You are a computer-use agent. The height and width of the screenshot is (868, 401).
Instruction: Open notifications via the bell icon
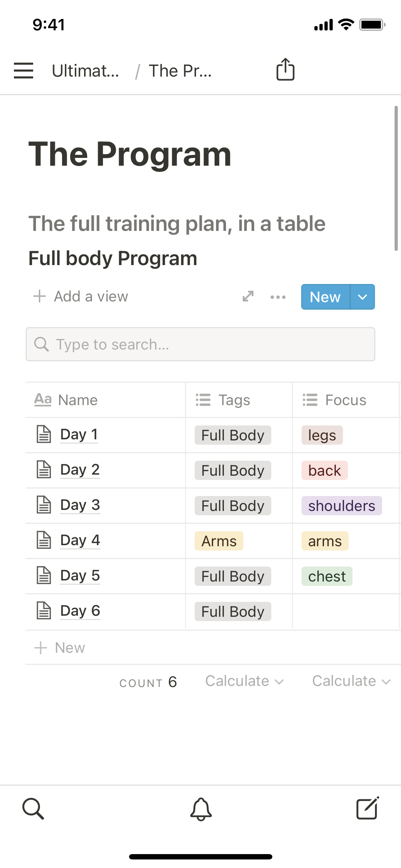click(x=201, y=809)
